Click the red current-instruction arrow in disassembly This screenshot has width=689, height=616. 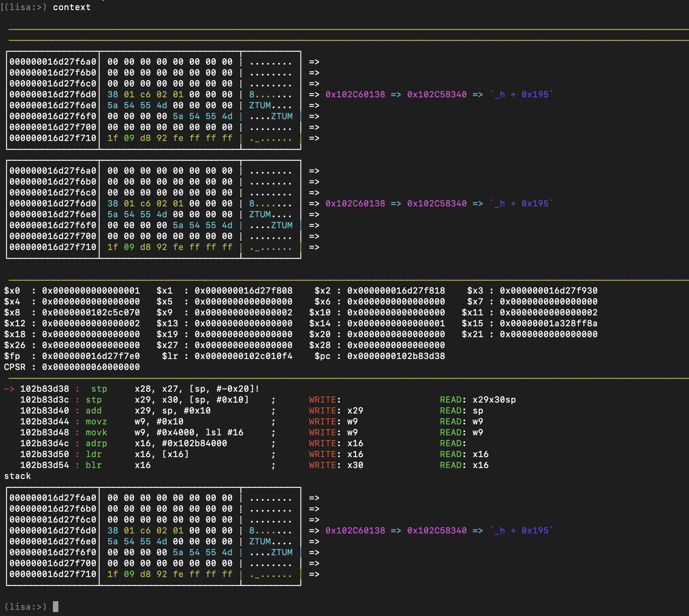pyautogui.click(x=9, y=389)
